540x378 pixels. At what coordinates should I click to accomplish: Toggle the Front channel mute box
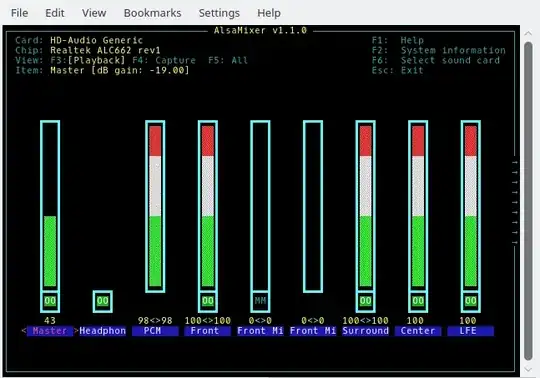[x=208, y=301]
